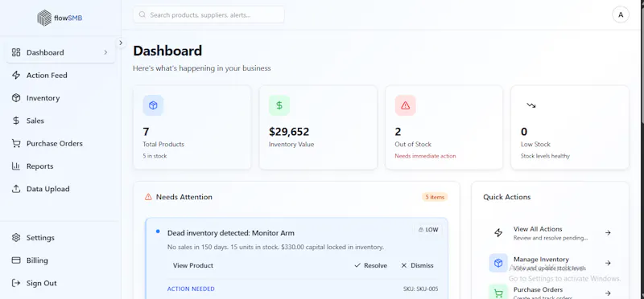
Task: Click the lightning icon beside View All Actions
Action: [x=498, y=232]
